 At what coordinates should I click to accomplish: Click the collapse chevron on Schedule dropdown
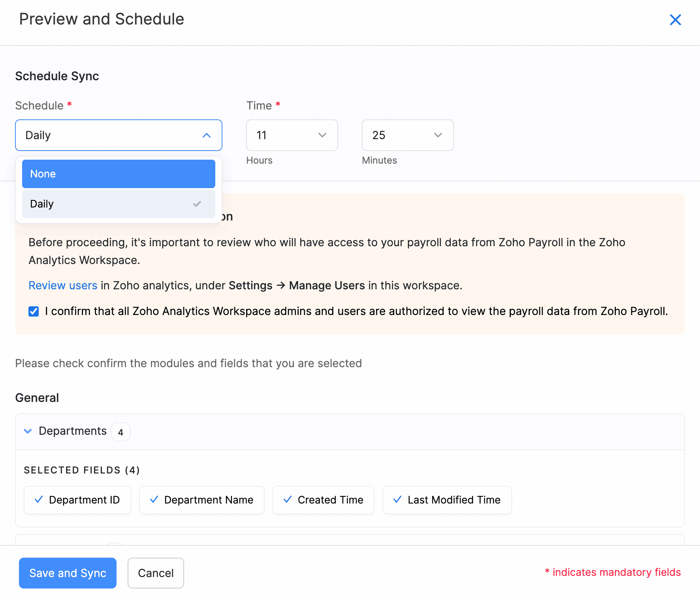point(207,135)
